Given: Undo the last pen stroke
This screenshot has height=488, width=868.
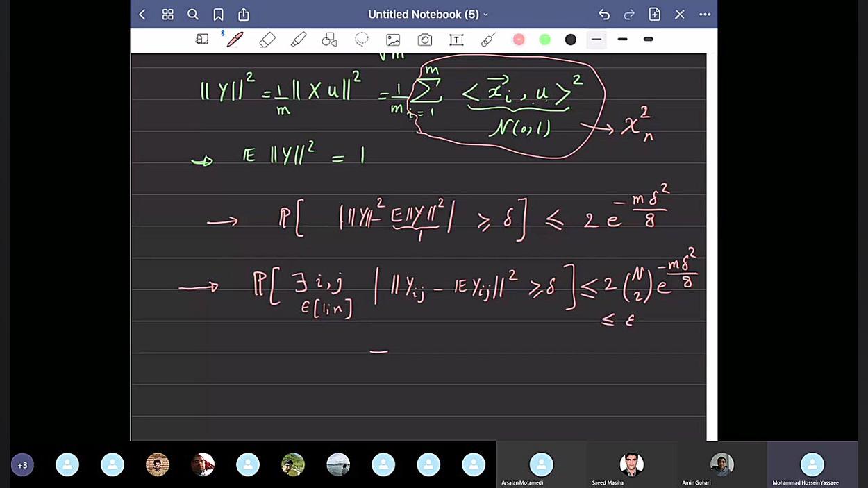Looking at the screenshot, I should pyautogui.click(x=603, y=14).
